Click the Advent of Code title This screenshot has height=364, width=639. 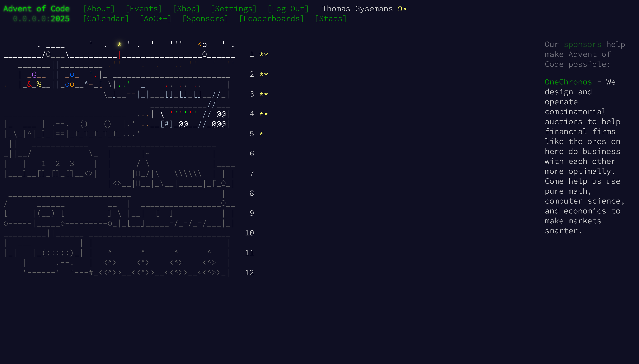[37, 9]
